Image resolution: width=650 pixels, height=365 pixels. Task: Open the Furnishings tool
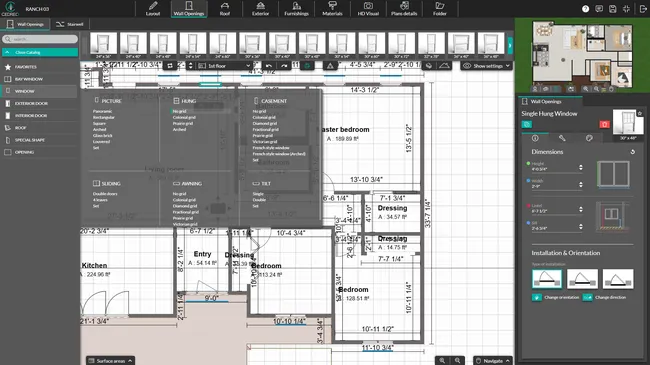[x=296, y=9]
